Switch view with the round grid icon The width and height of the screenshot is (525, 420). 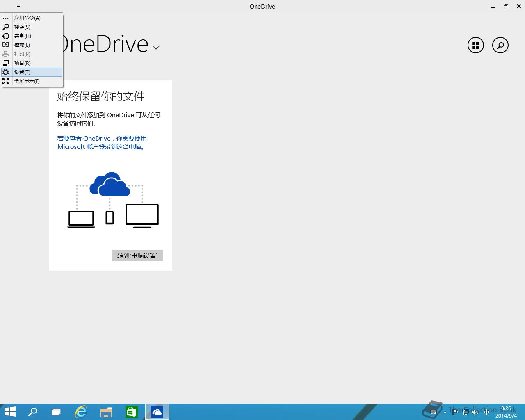(476, 45)
